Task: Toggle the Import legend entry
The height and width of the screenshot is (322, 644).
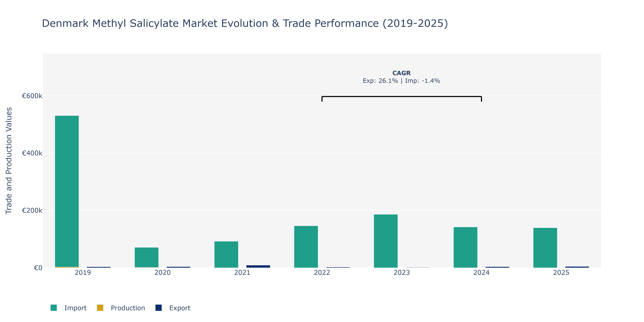Action: pyautogui.click(x=69, y=308)
